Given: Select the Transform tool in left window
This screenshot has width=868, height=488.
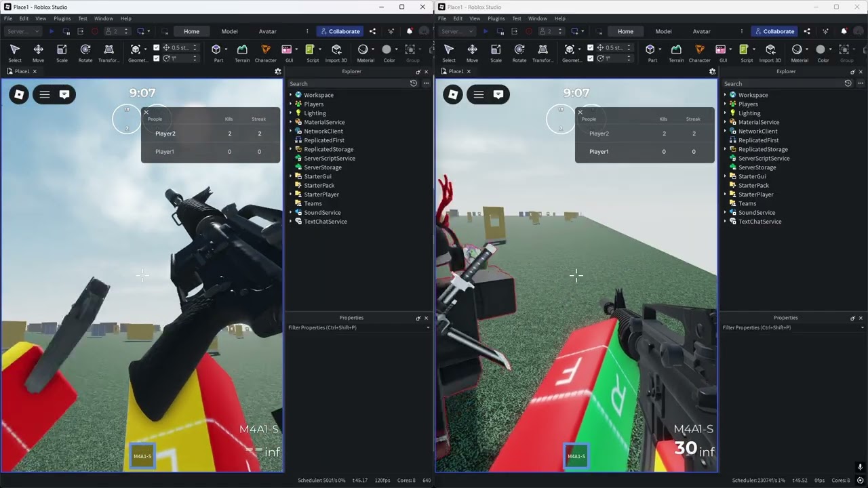Looking at the screenshot, I should click(x=108, y=53).
